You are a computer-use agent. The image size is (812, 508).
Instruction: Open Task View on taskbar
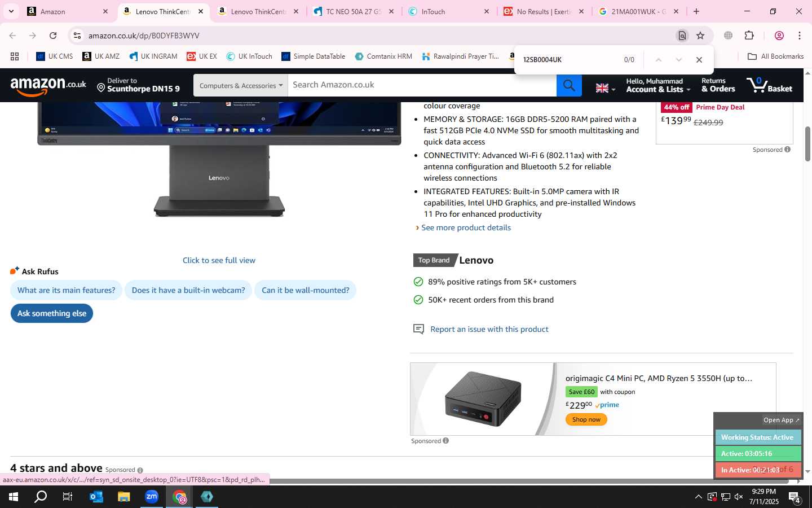68,497
